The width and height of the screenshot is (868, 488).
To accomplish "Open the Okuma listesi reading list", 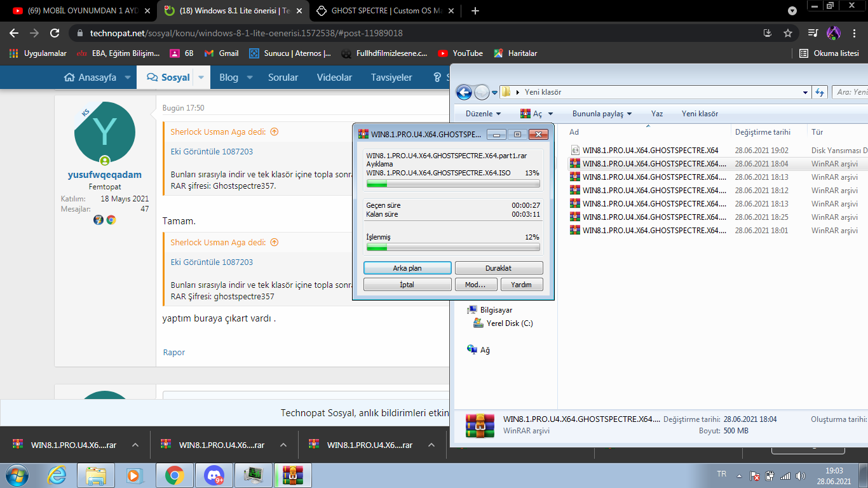I will pyautogui.click(x=829, y=53).
